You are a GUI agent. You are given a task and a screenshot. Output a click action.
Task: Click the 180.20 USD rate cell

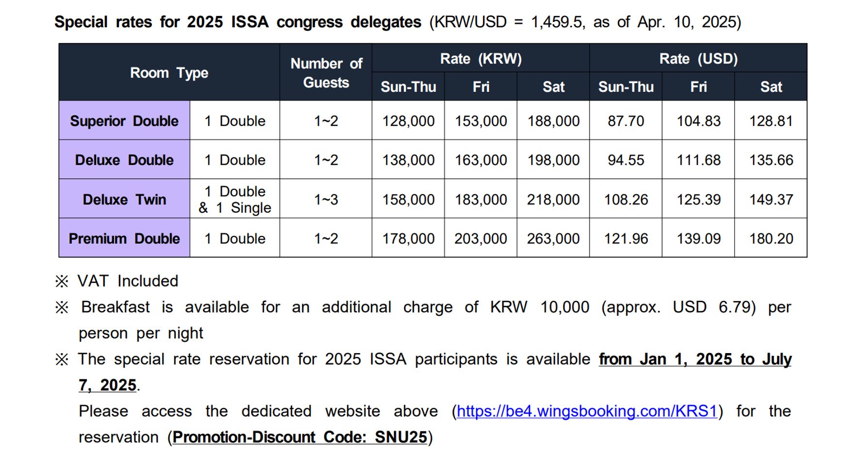[771, 238]
